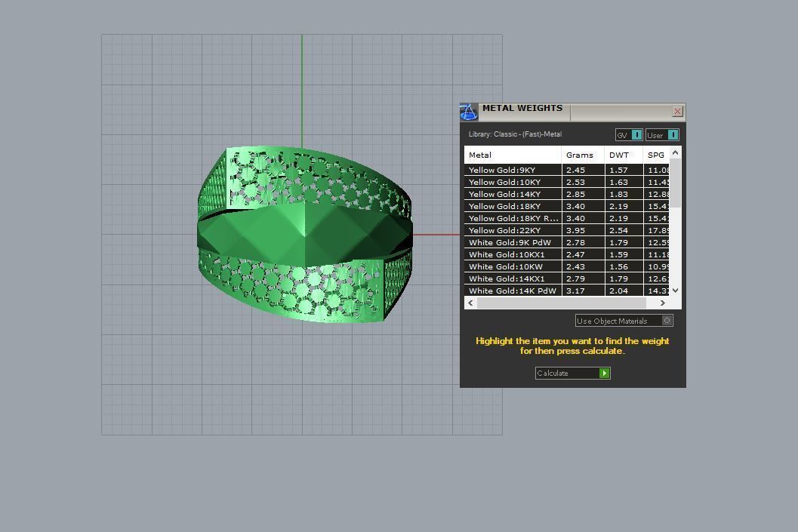Click the Calculate button
This screenshot has height=532, width=798.
572,373
